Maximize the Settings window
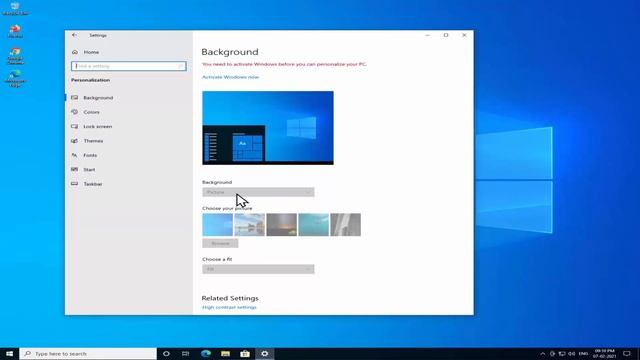The height and width of the screenshot is (360, 640). [446, 35]
